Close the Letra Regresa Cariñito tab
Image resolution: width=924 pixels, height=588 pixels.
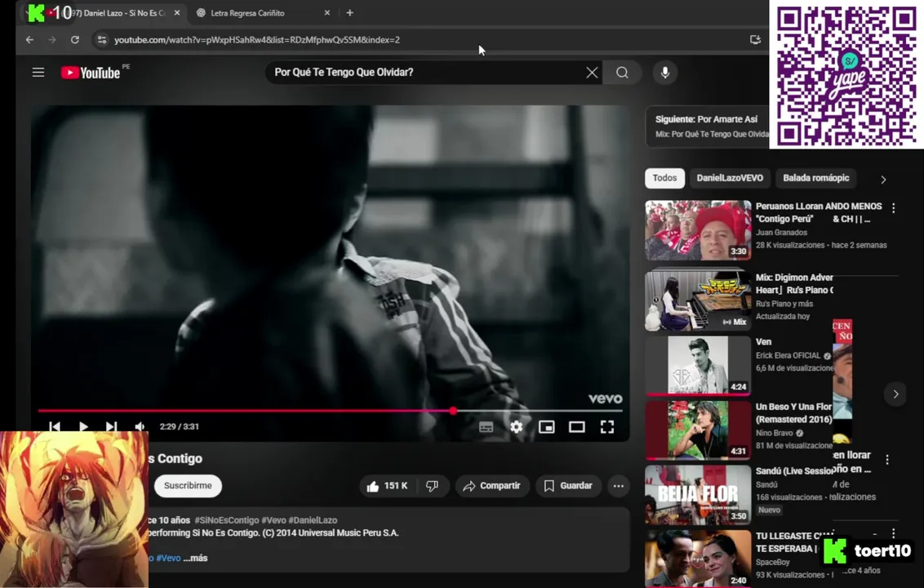327,12
